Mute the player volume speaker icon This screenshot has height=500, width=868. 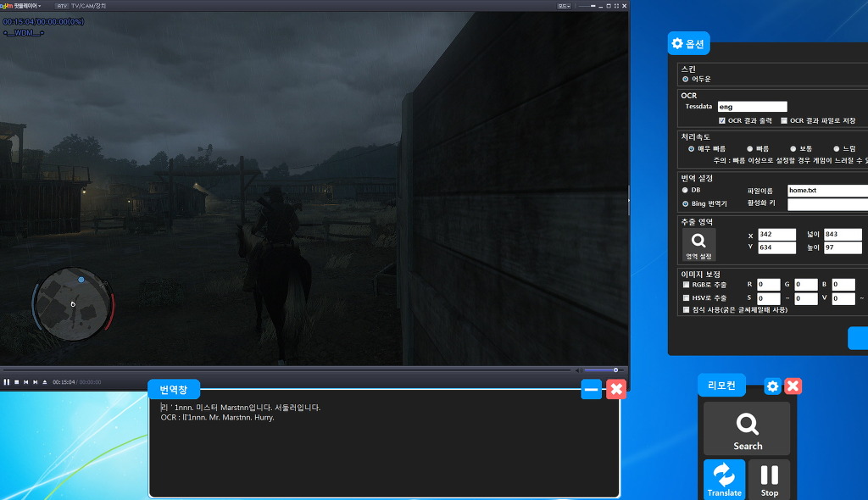coord(578,370)
